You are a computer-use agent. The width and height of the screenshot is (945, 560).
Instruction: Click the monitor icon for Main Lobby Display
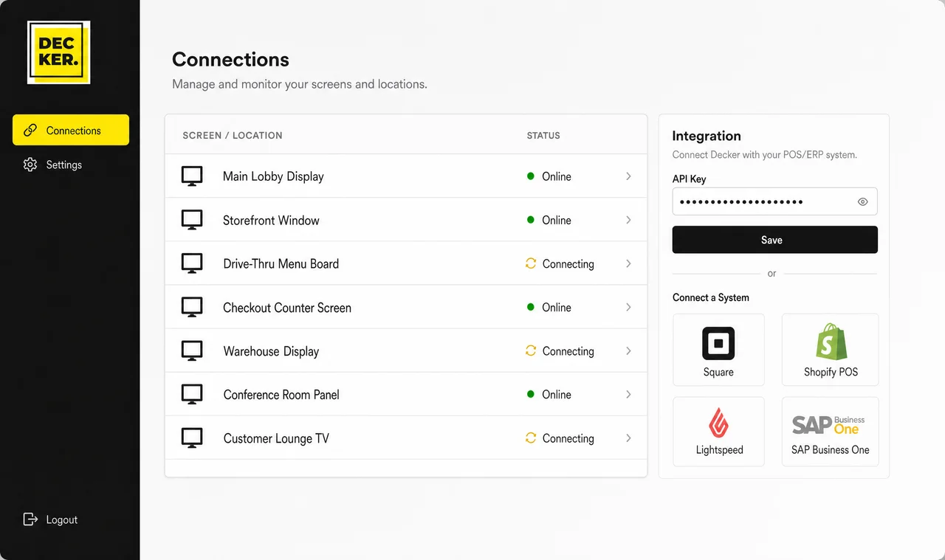point(192,176)
